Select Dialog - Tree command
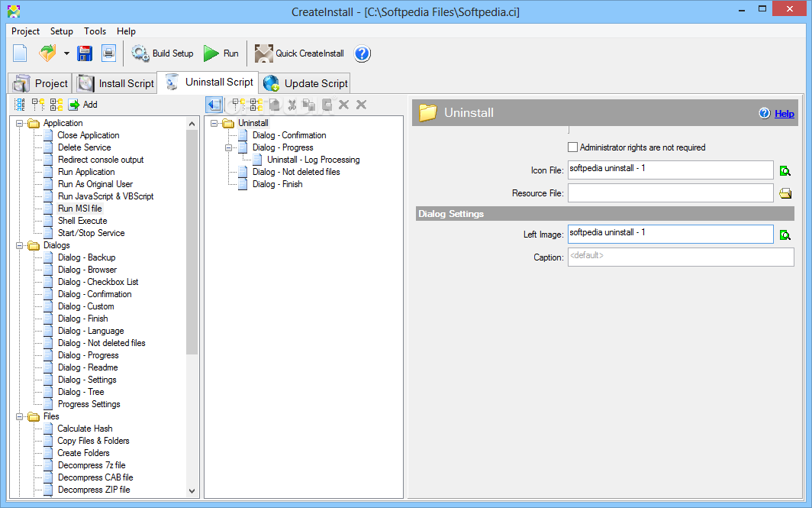Screen dimensions: 812x508 (81, 392)
